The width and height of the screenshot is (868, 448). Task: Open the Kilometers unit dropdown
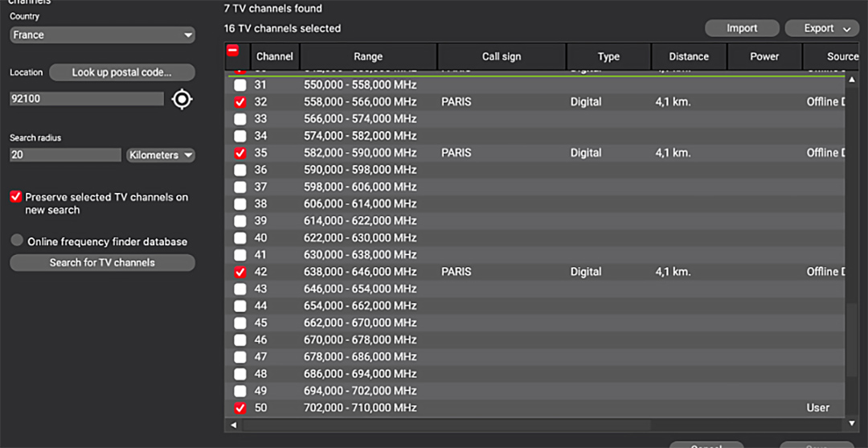click(161, 155)
